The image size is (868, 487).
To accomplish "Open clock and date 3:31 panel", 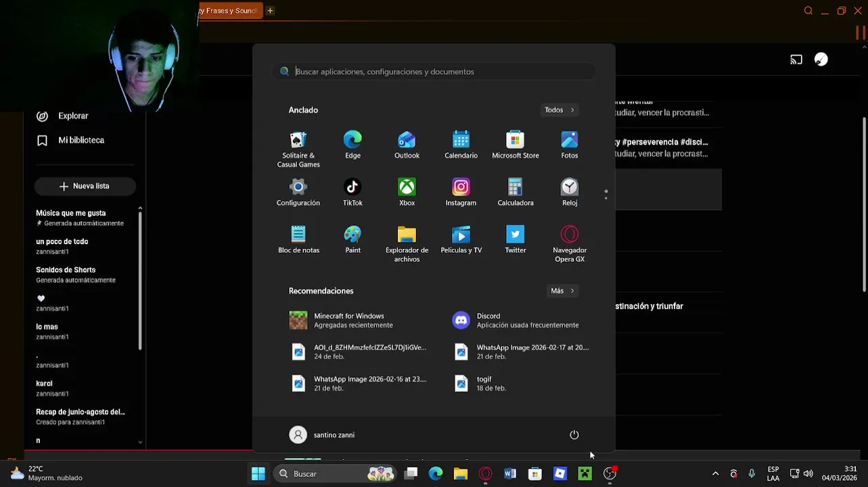I will point(839,473).
